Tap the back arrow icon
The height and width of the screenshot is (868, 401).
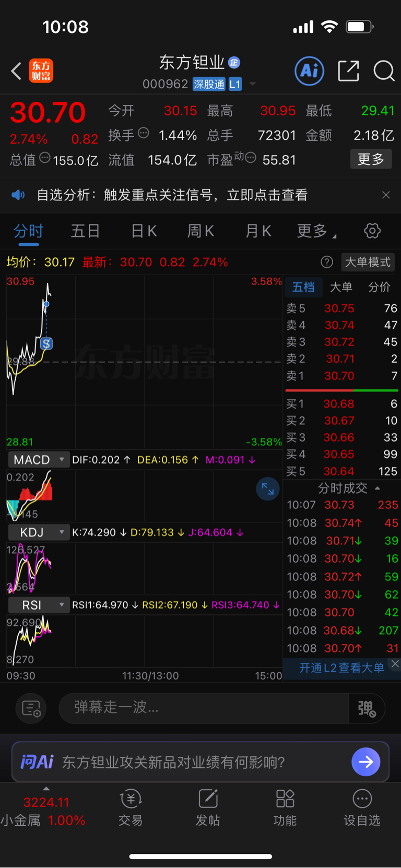tap(17, 71)
